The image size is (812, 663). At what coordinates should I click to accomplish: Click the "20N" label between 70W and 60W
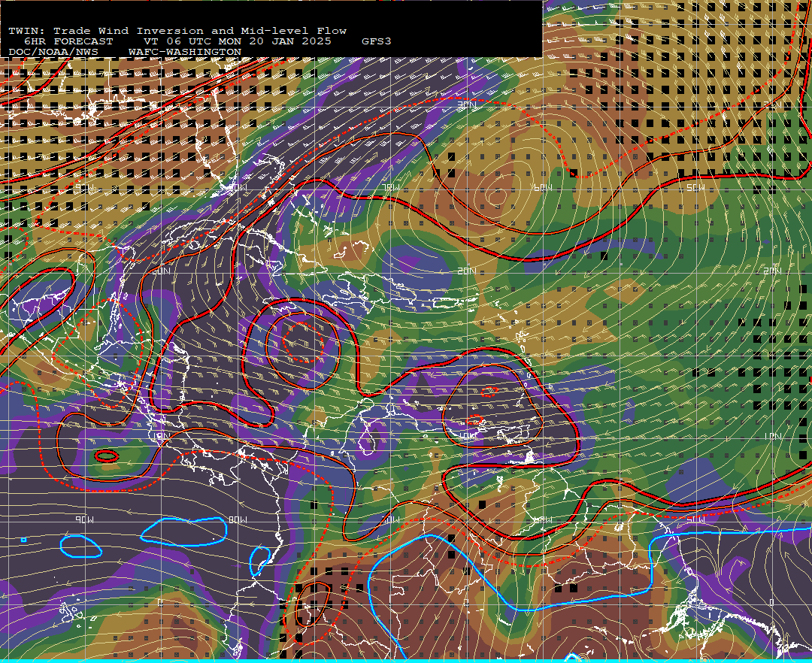tap(467, 271)
